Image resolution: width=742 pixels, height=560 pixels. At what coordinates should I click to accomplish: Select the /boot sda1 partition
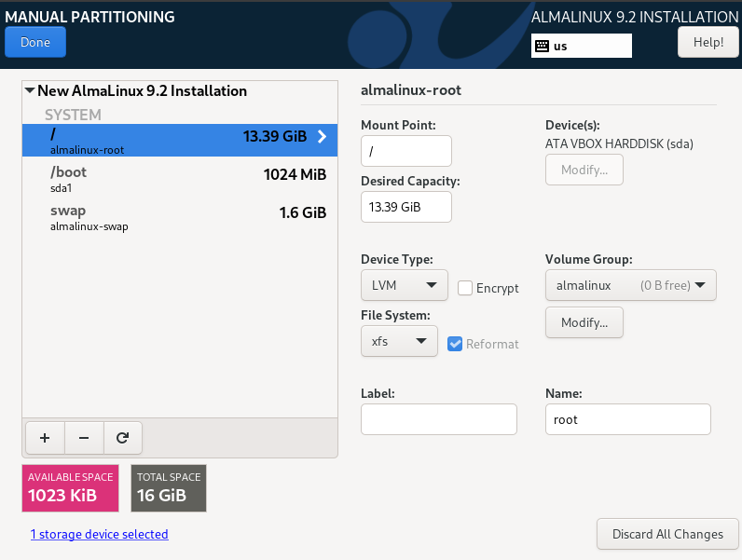(x=179, y=179)
